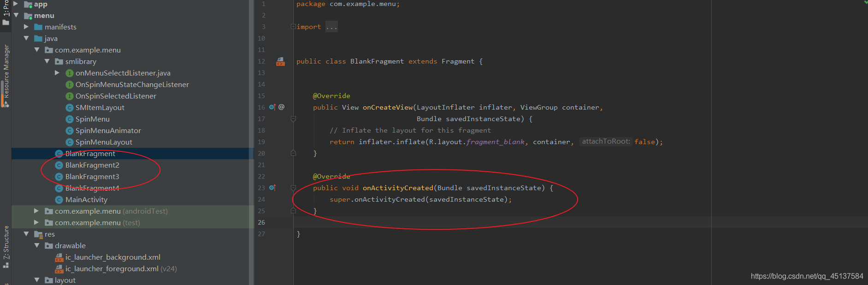Screen dimensions: 868x285
Task: Click folded imports ellipsis placeholder
Action: [331, 27]
